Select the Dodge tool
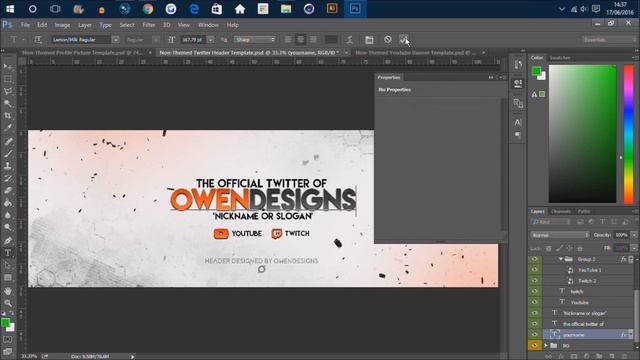The image size is (640, 360). tap(8, 227)
